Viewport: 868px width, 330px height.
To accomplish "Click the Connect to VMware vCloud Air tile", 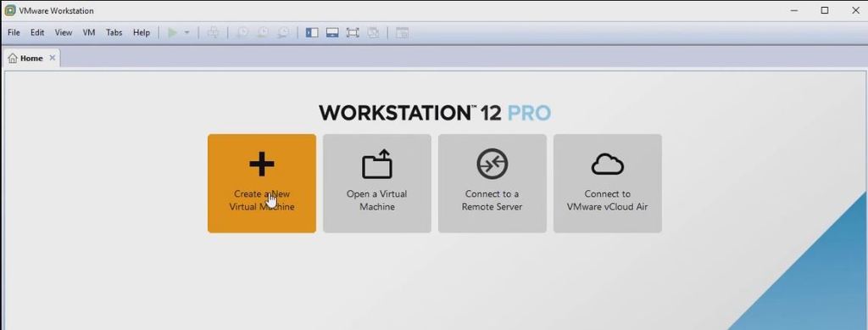I will point(607,183).
